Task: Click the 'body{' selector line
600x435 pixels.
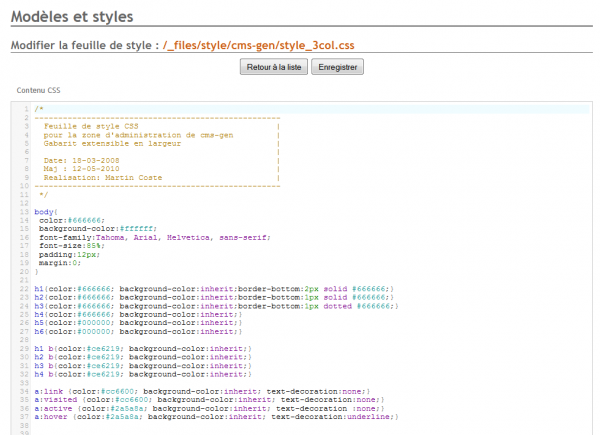Action: tap(46, 212)
